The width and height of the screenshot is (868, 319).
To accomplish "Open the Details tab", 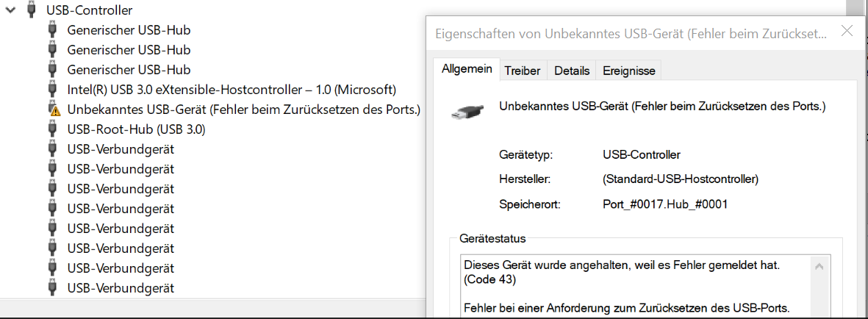I will [x=572, y=71].
